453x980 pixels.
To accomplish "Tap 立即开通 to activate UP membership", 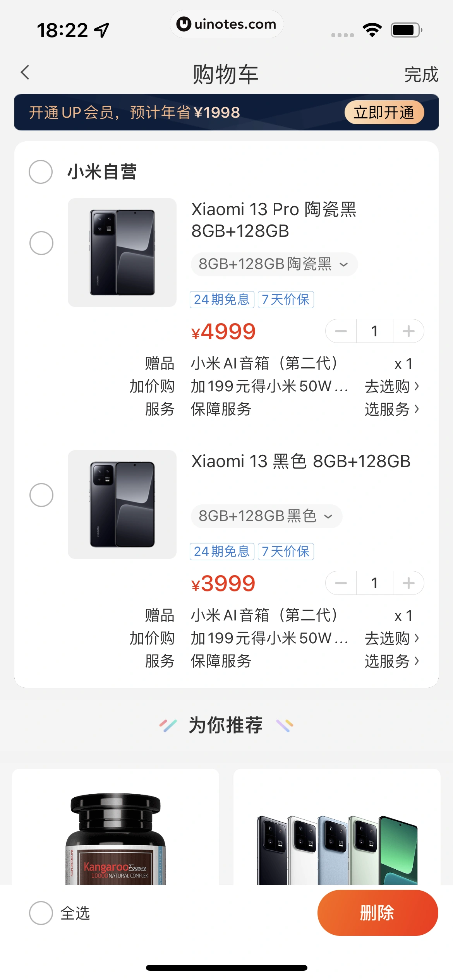I will [x=384, y=113].
